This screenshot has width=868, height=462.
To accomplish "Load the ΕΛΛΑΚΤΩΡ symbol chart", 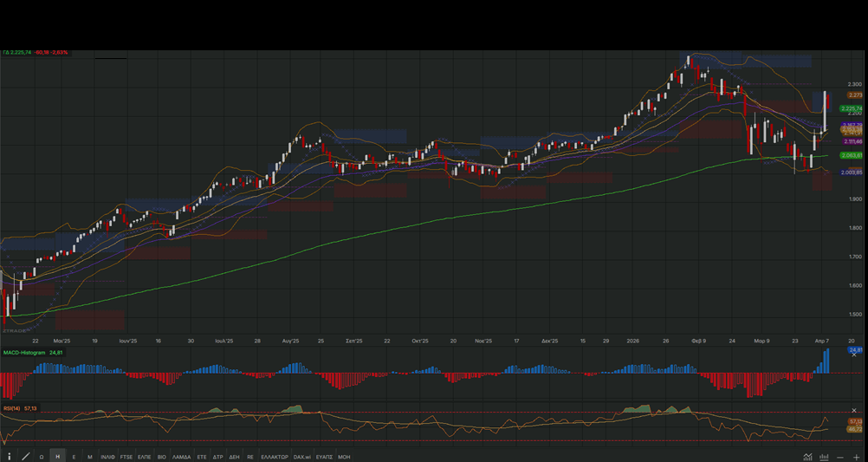I will click(275, 457).
